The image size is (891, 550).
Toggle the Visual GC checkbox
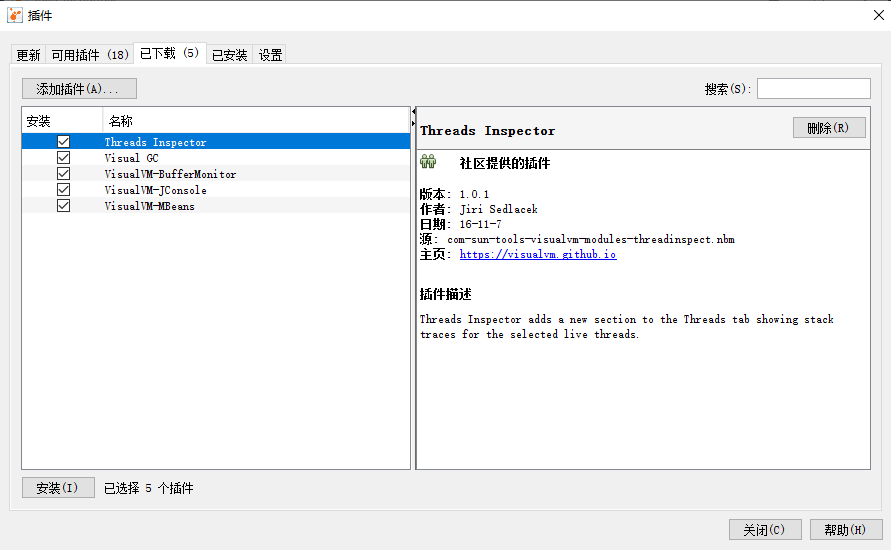(64, 158)
